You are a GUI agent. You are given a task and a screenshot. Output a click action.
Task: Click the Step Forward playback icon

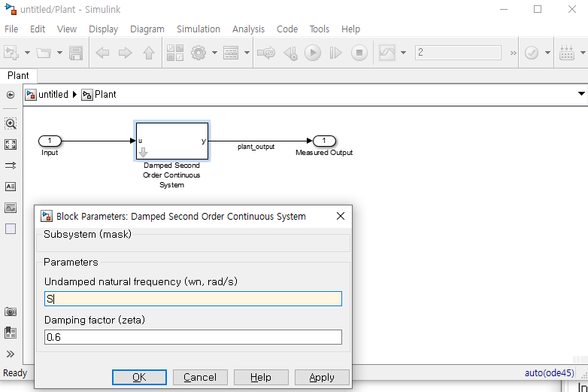pyautogui.click(x=335, y=53)
